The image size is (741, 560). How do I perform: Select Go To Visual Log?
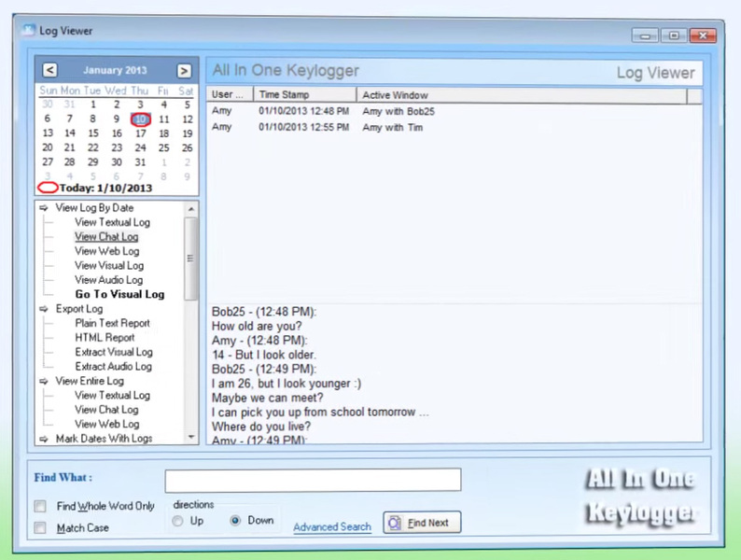pyautogui.click(x=120, y=294)
